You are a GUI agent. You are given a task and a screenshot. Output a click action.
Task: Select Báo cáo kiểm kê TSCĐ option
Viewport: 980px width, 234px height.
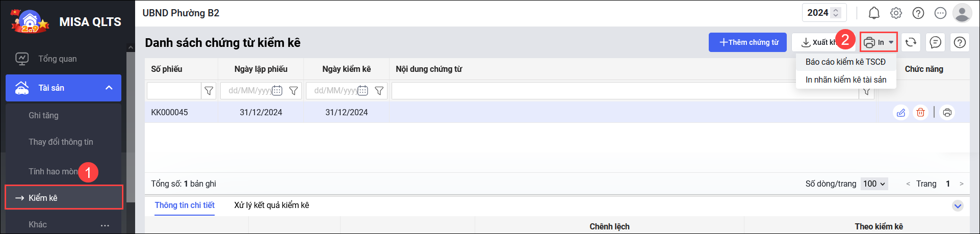[845, 62]
